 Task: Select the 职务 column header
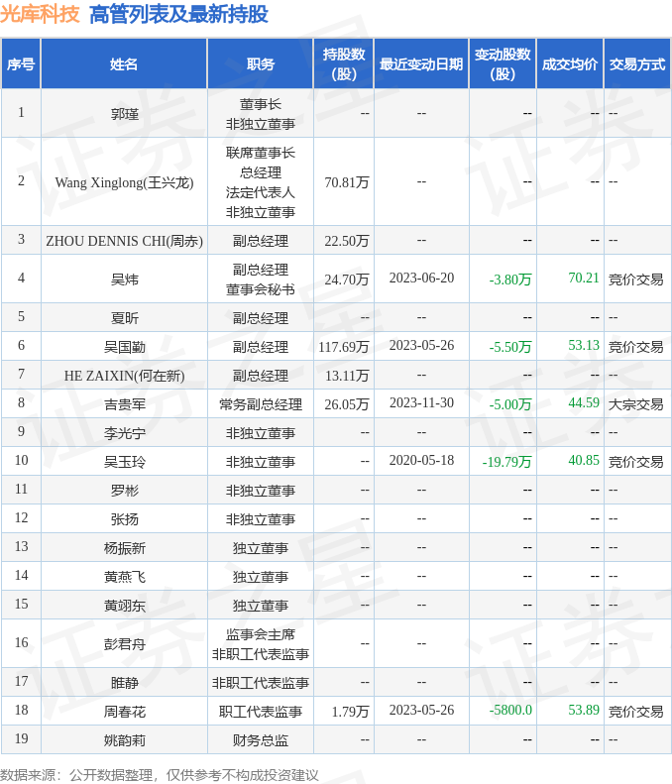pyautogui.click(x=261, y=64)
